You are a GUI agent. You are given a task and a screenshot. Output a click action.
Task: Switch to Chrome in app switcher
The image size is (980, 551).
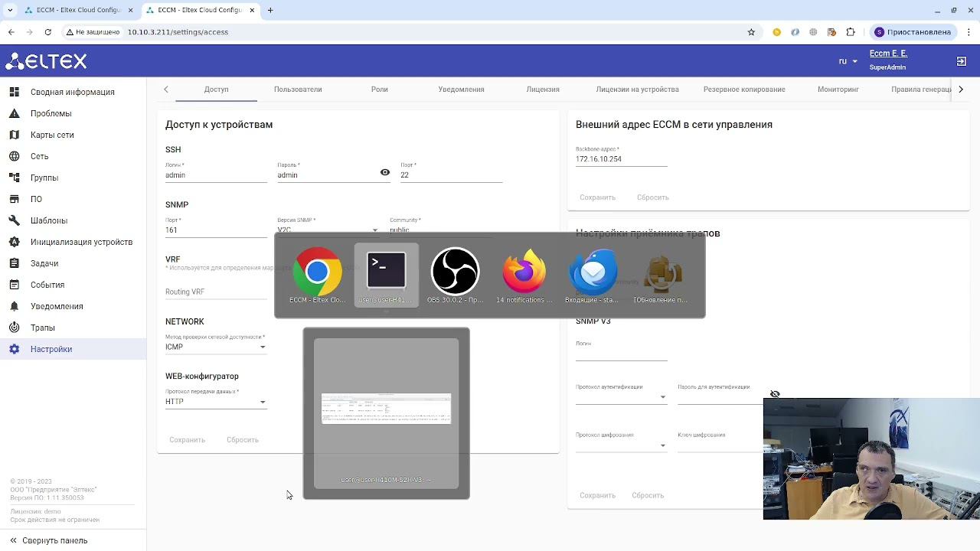pos(317,275)
